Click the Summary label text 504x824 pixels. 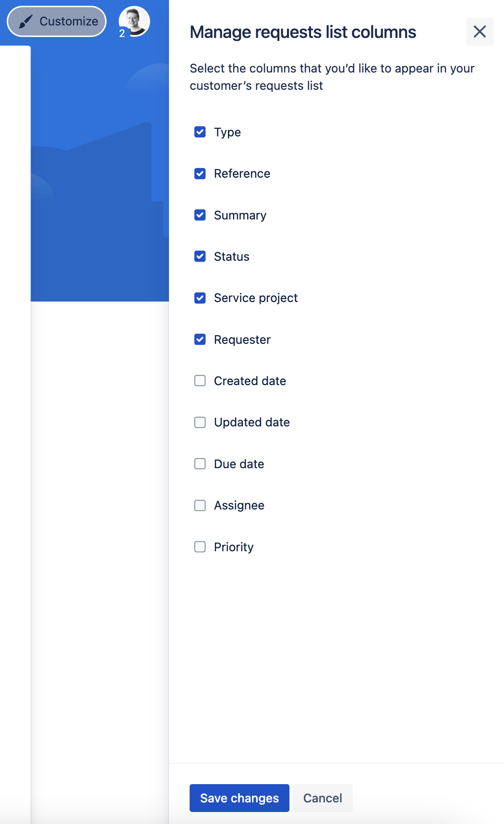[240, 215]
